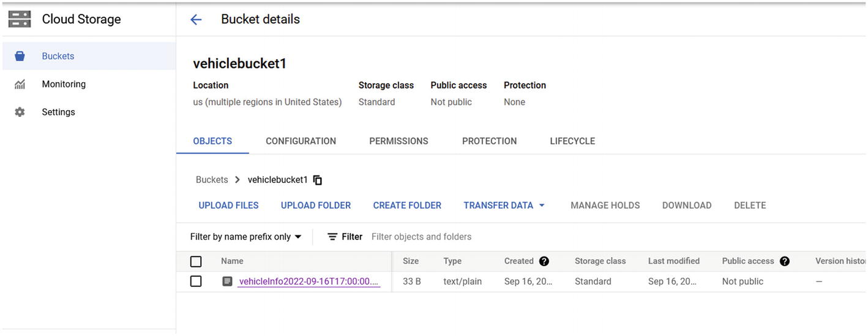Copy bucket name with clipboard icon
Viewport: 868px width, 336px height.
(x=318, y=180)
